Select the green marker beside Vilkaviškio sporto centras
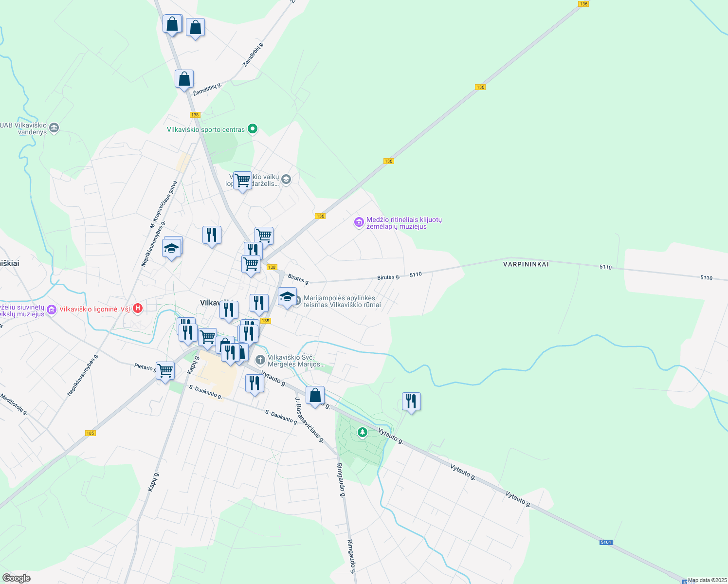This screenshot has width=728, height=584. [x=252, y=129]
